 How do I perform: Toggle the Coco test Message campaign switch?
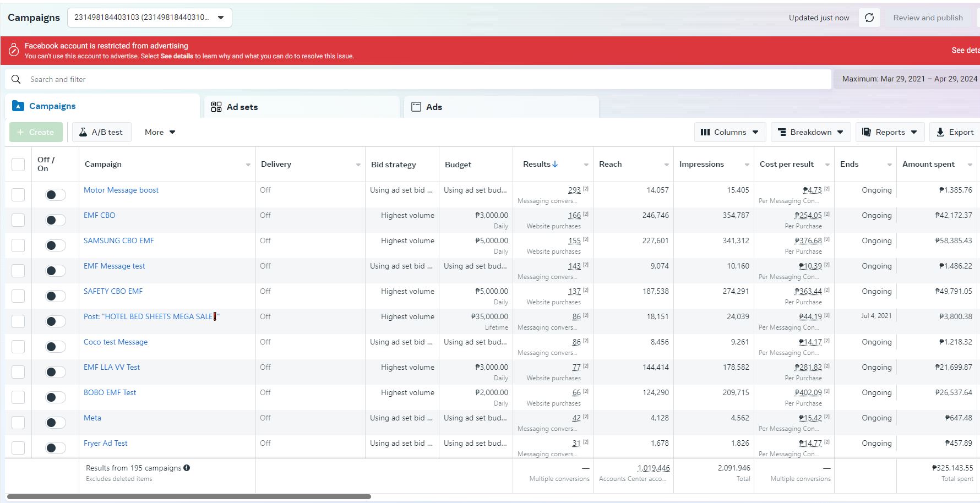pyautogui.click(x=55, y=347)
